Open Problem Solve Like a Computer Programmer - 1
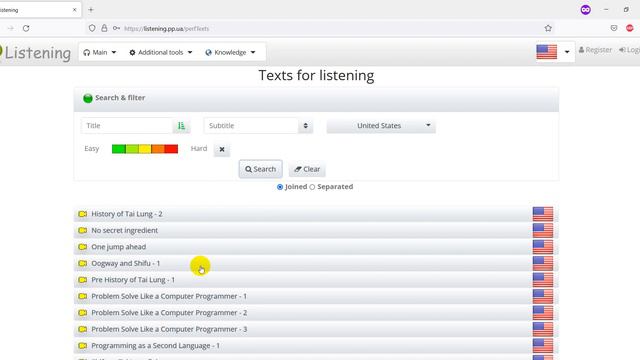Viewport: 640px width, 360px height. 169,296
